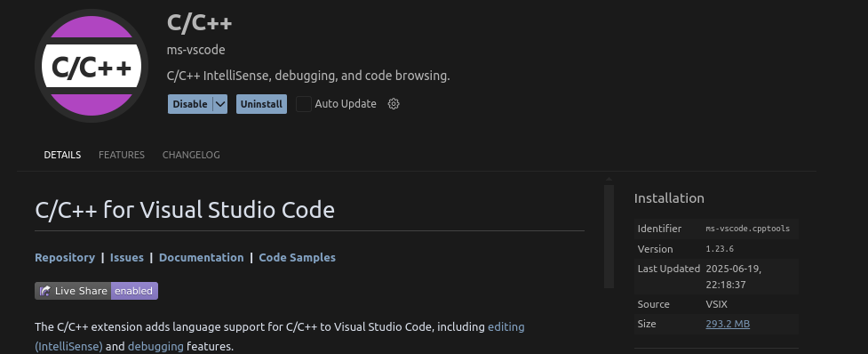Click the readme vertical scrollbar thumb
This screenshot has height=354, width=868.
(x=609, y=237)
